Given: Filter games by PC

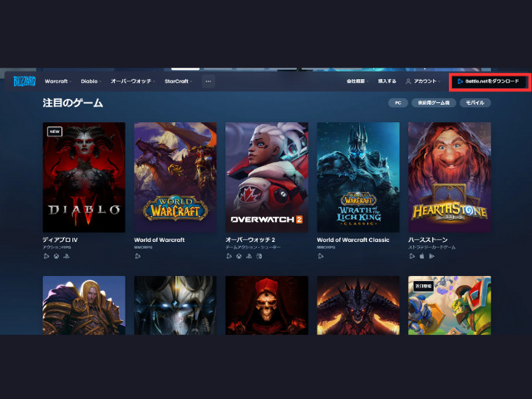Looking at the screenshot, I should (398, 103).
